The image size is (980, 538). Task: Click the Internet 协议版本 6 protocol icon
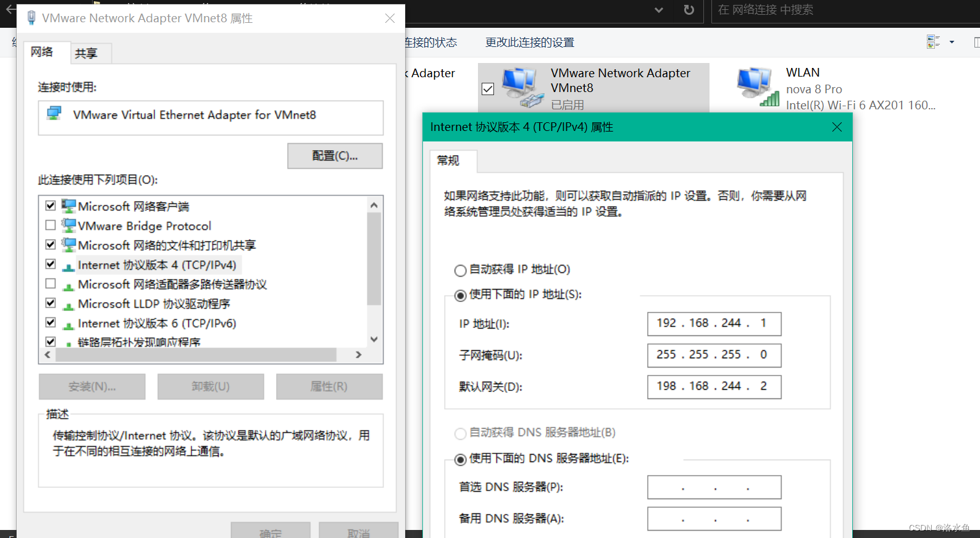coord(69,325)
